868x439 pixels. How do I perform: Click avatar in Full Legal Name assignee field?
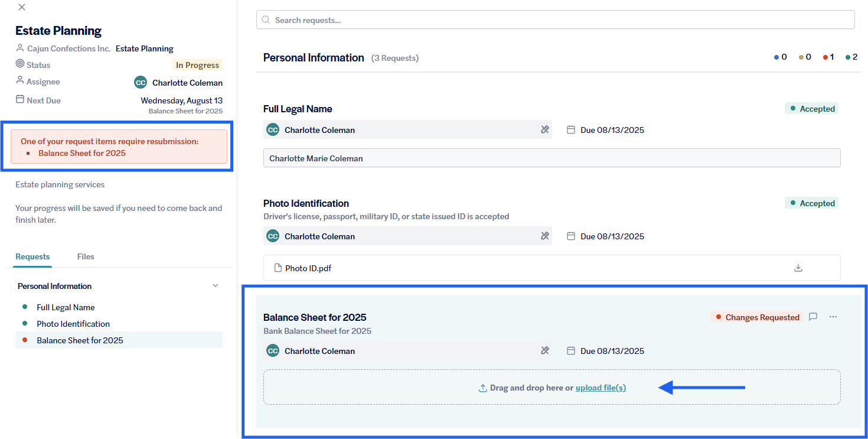tap(273, 130)
